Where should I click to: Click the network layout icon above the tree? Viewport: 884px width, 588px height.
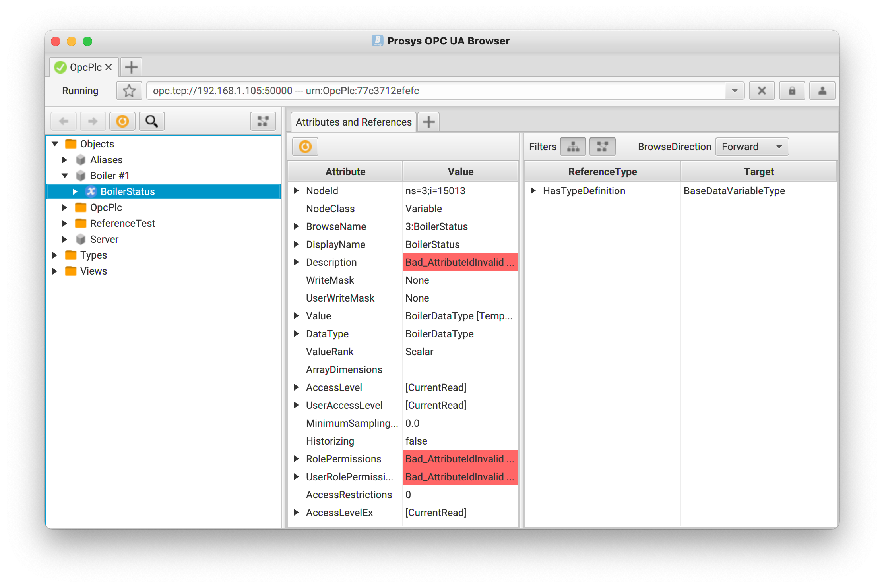click(263, 121)
